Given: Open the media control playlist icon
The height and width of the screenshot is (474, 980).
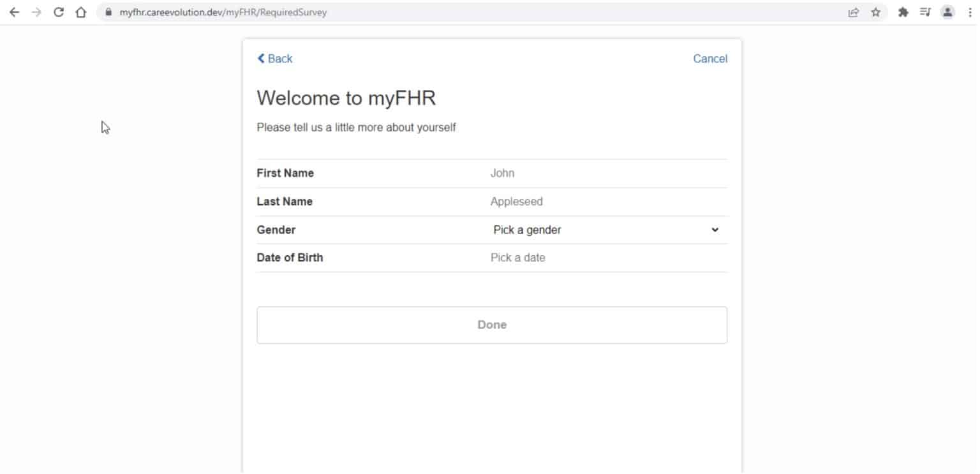Looking at the screenshot, I should click(925, 12).
